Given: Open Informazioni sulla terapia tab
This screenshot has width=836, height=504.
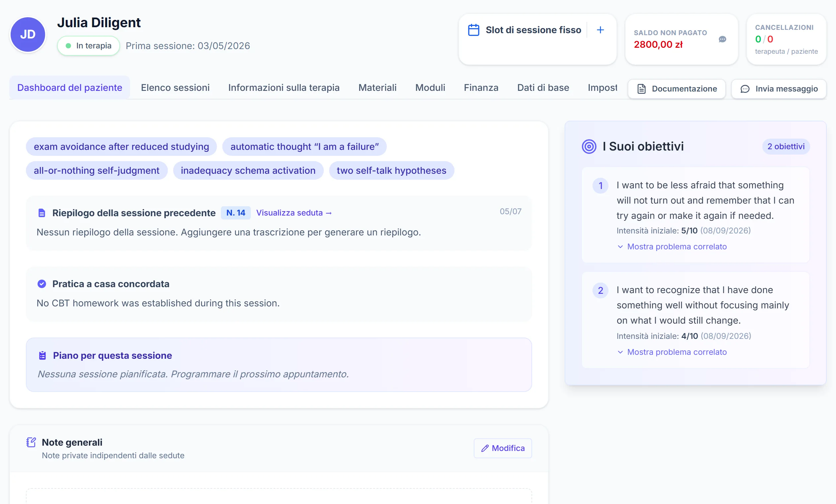Looking at the screenshot, I should tap(284, 88).
